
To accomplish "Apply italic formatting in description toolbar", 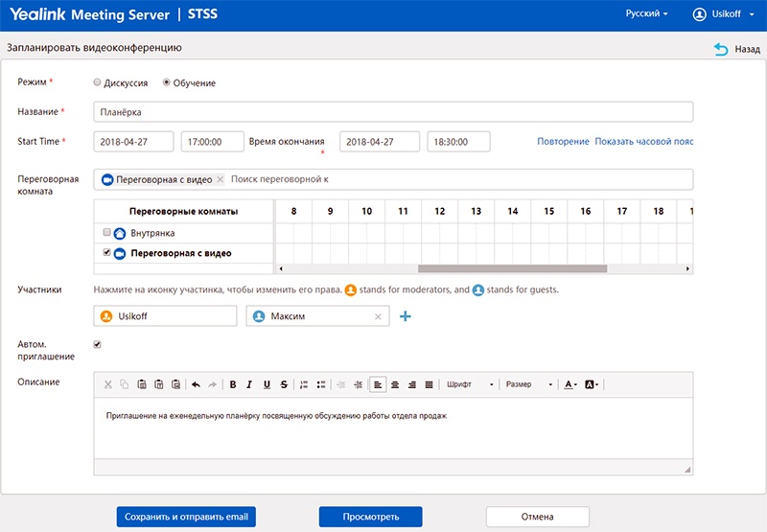I will coord(249,384).
